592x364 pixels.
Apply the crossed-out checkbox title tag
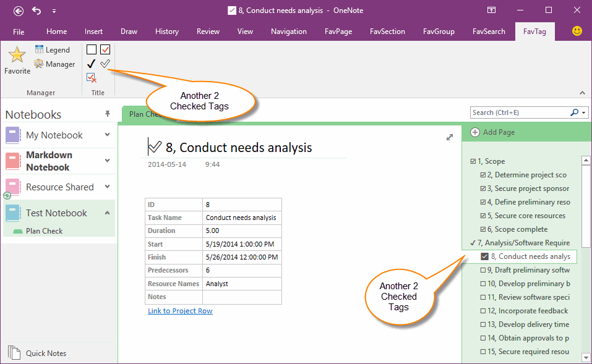click(x=90, y=77)
